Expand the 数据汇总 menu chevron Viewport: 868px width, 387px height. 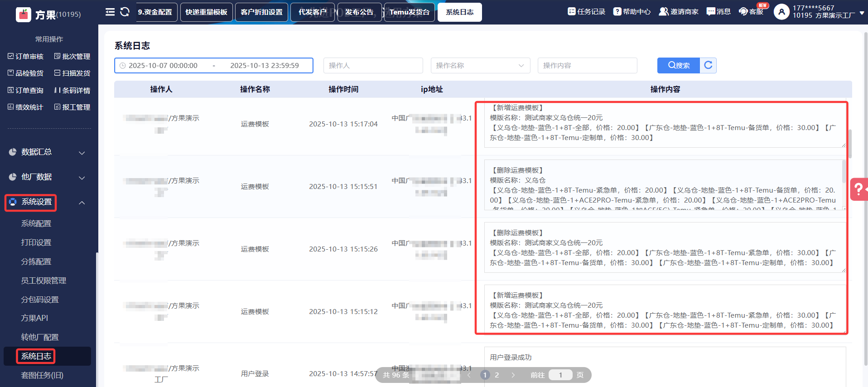82,153
